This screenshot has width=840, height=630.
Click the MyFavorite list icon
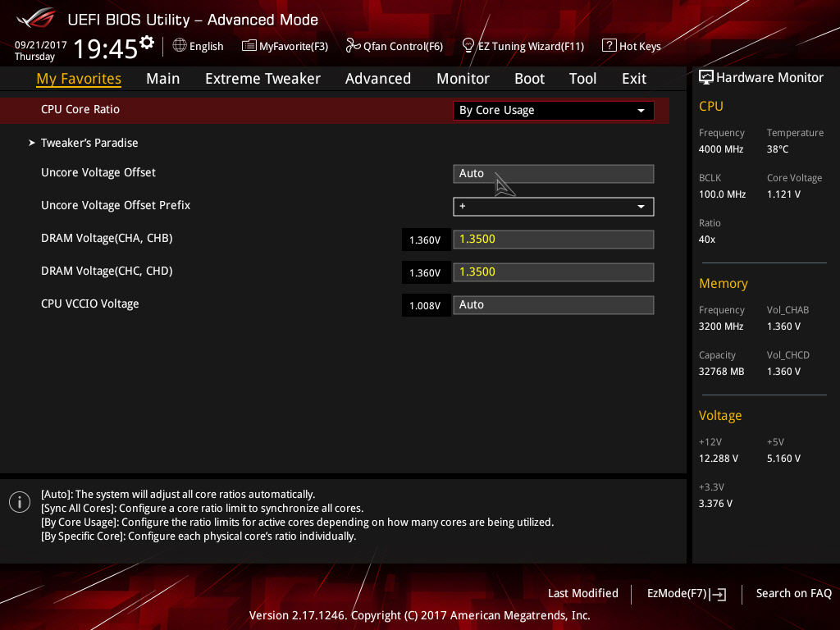point(249,46)
